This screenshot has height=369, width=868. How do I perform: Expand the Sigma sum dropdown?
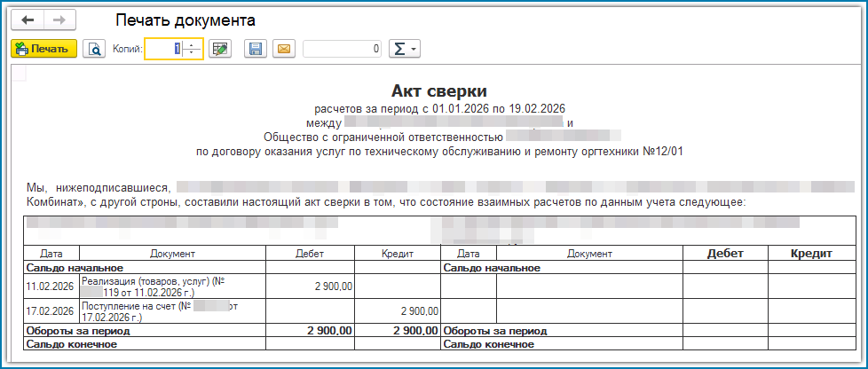click(x=406, y=49)
